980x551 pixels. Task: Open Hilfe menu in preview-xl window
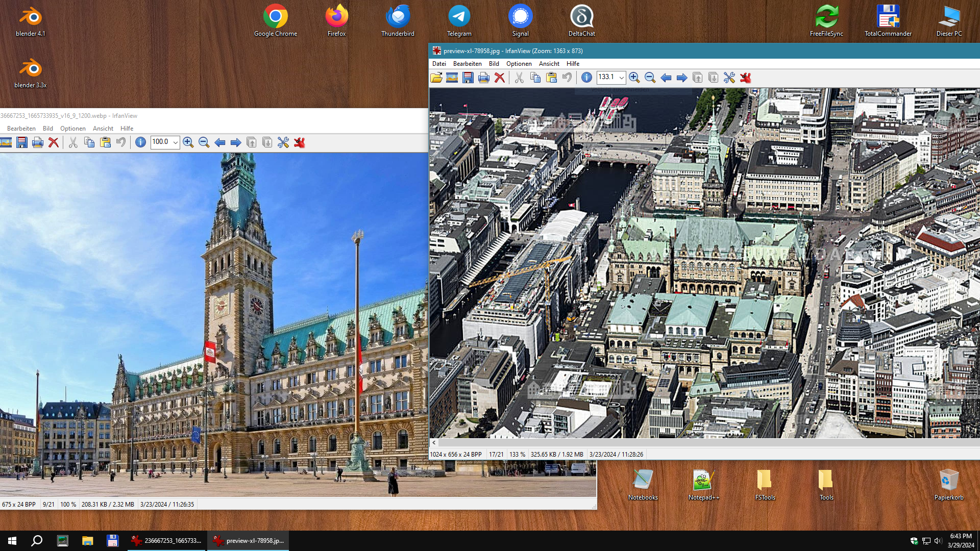pos(573,64)
